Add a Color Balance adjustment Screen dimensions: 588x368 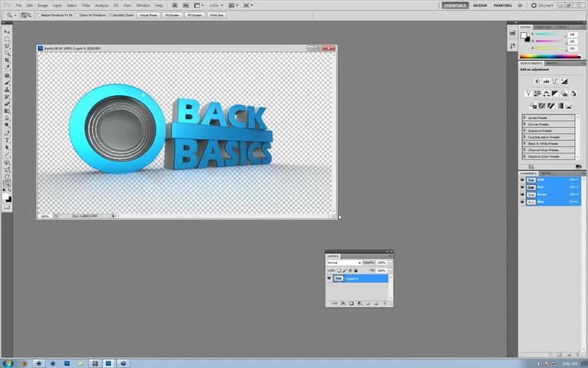[547, 93]
